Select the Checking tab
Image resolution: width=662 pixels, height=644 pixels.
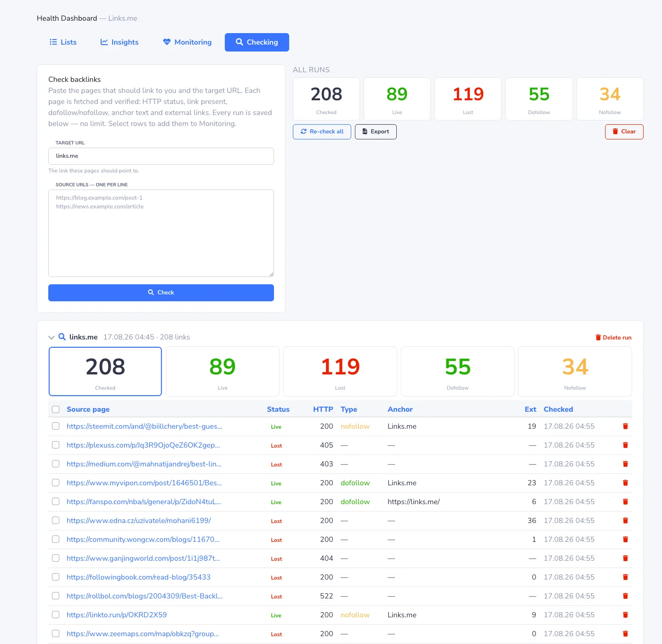tap(257, 42)
